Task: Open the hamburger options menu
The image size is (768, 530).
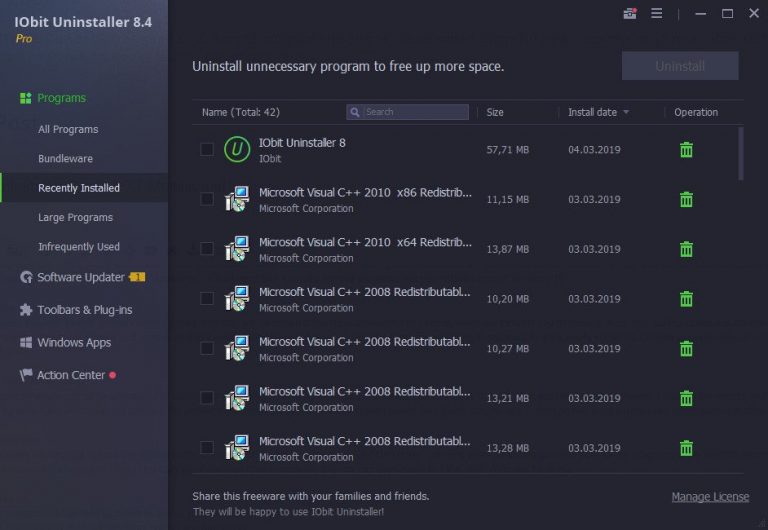Action: coord(656,14)
